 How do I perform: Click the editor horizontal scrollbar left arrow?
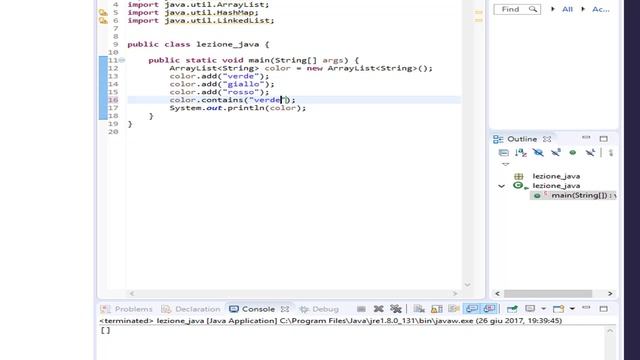[x=131, y=293]
